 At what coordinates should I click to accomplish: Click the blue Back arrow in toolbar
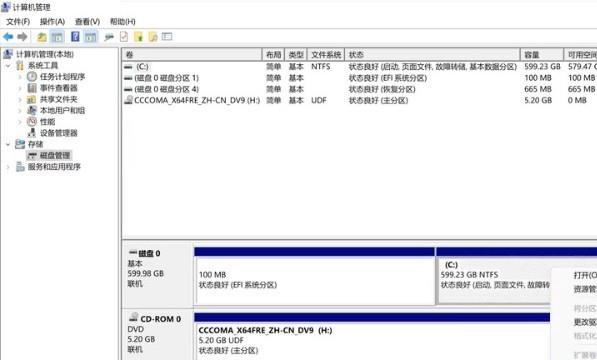pos(8,37)
